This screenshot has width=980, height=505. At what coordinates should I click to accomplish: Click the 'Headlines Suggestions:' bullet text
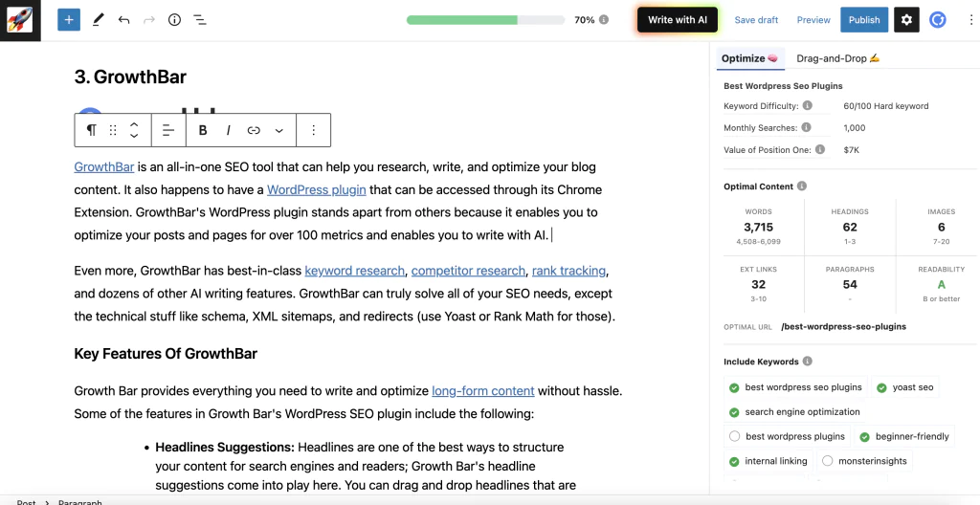224,448
